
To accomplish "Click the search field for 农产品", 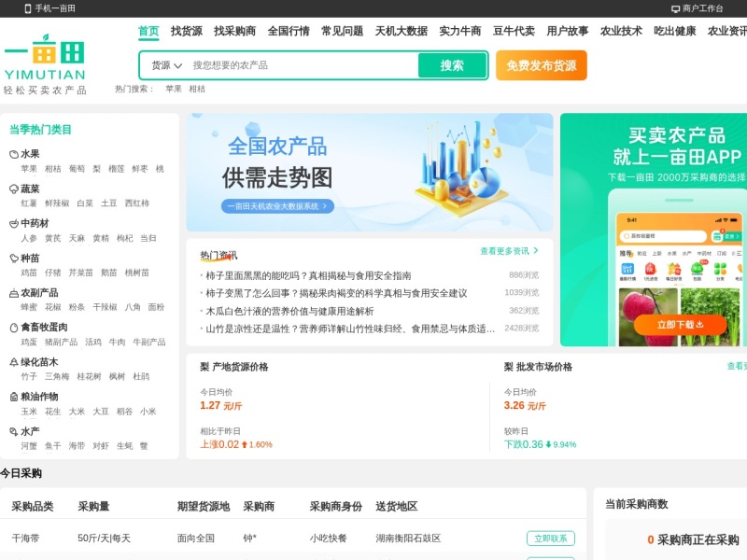I will [x=303, y=65].
